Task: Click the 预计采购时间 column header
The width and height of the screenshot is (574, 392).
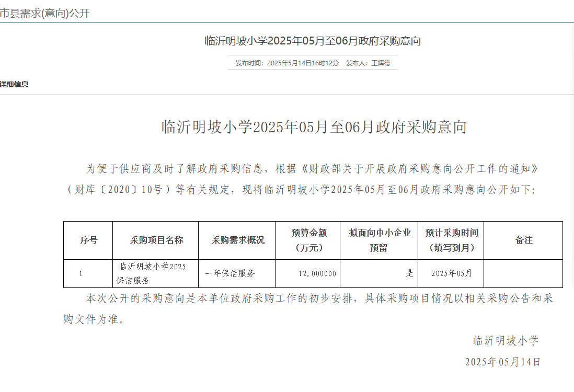Action: (x=451, y=240)
